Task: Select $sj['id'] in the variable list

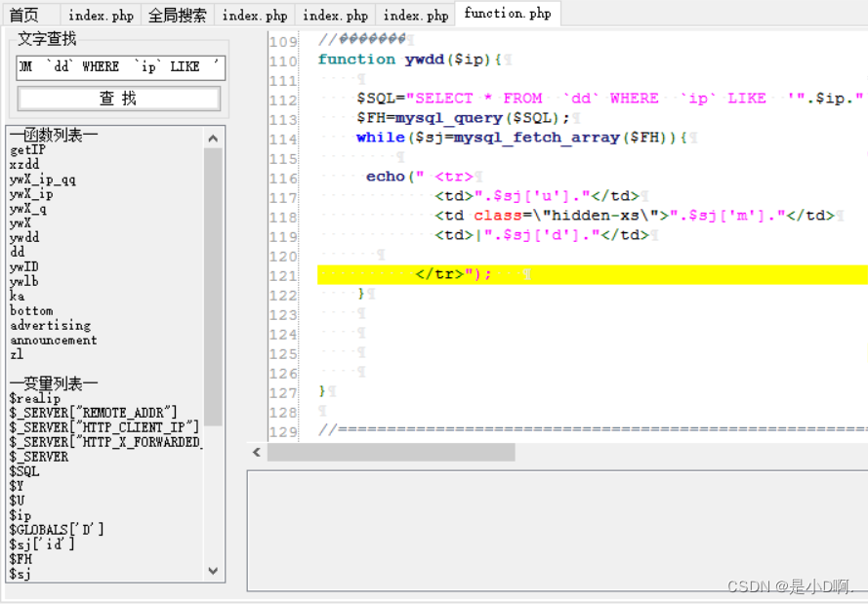Action: click(42, 544)
